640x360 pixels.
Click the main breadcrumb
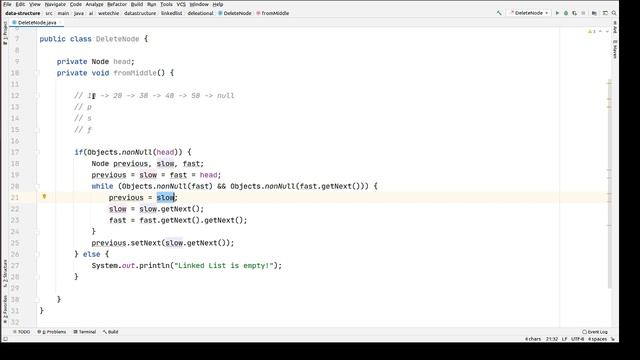(x=63, y=13)
